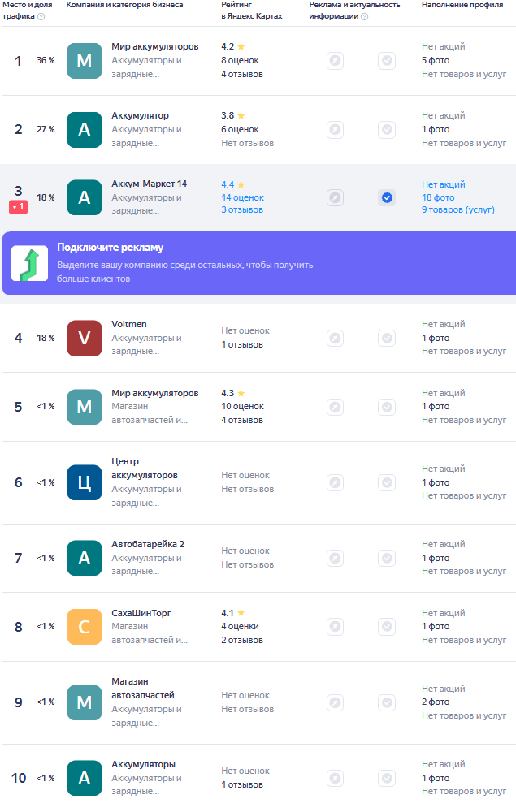This screenshot has height=812, width=516.
Task: Click the green arrow icon in the ad banner
Action: coord(29,264)
